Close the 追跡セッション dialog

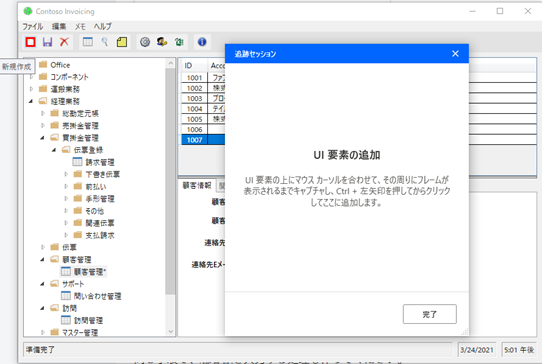click(x=455, y=54)
